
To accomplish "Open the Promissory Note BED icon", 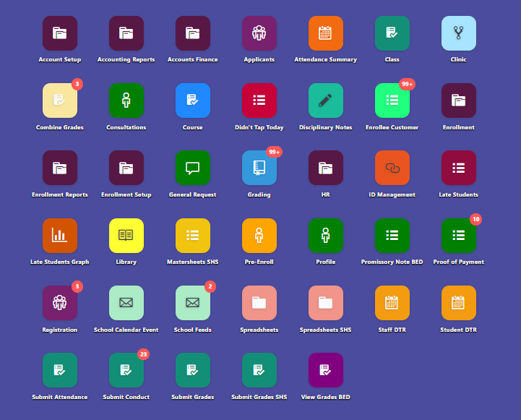I will tap(392, 236).
